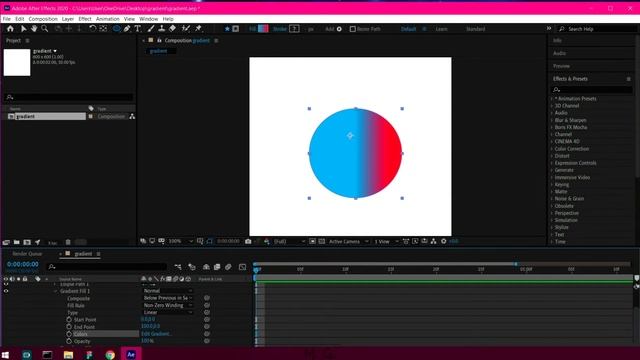The image size is (640, 360).
Task: Show more workspaces with double chevron
Action: (x=549, y=29)
